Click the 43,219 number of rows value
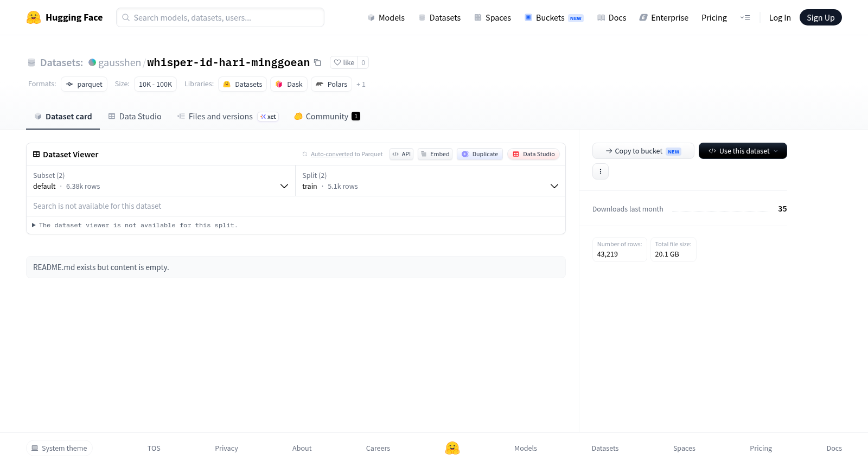The image size is (868, 467). [608, 254]
